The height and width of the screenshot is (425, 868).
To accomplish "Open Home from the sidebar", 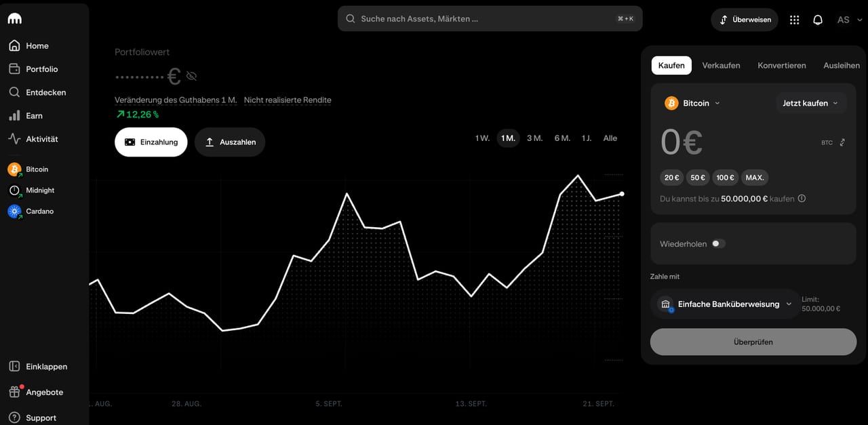I will click(x=28, y=45).
